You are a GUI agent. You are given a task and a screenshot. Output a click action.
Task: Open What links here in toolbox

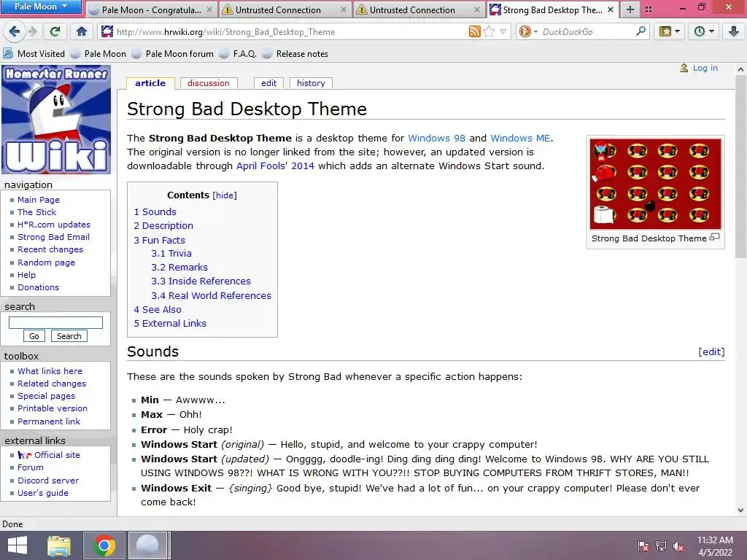[x=50, y=371]
